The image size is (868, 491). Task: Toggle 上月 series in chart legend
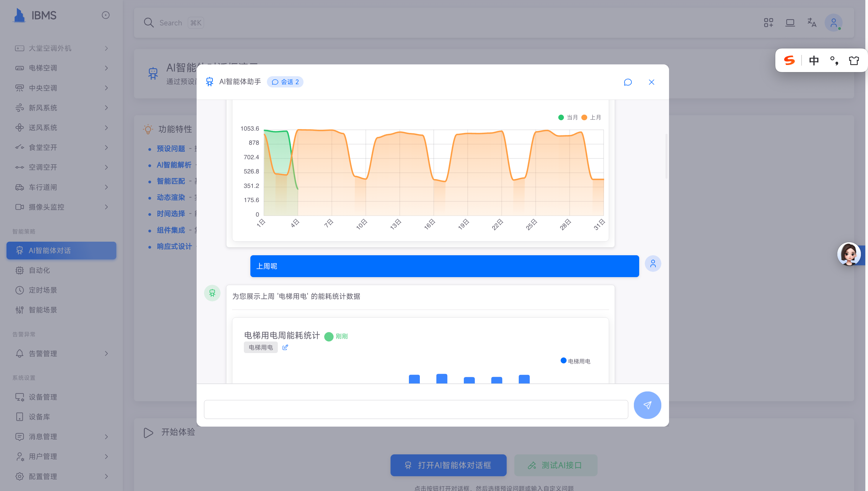coord(591,117)
